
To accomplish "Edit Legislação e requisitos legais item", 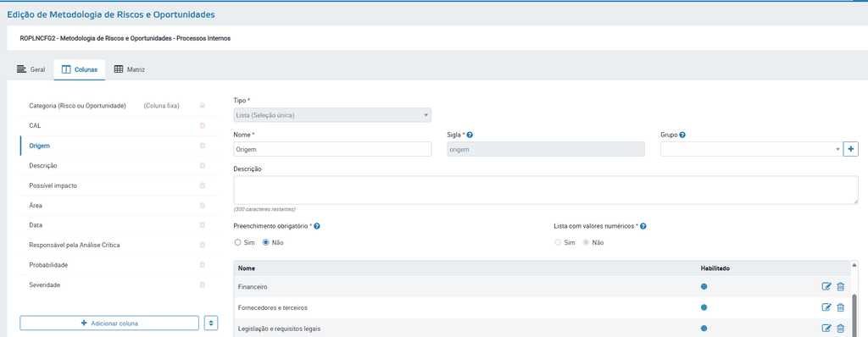I will click(x=826, y=329).
